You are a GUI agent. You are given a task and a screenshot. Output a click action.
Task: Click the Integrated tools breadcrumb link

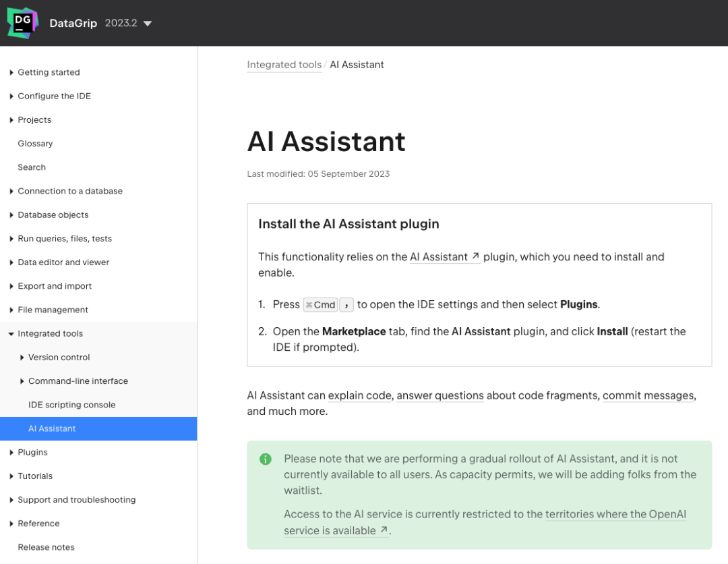click(x=284, y=65)
